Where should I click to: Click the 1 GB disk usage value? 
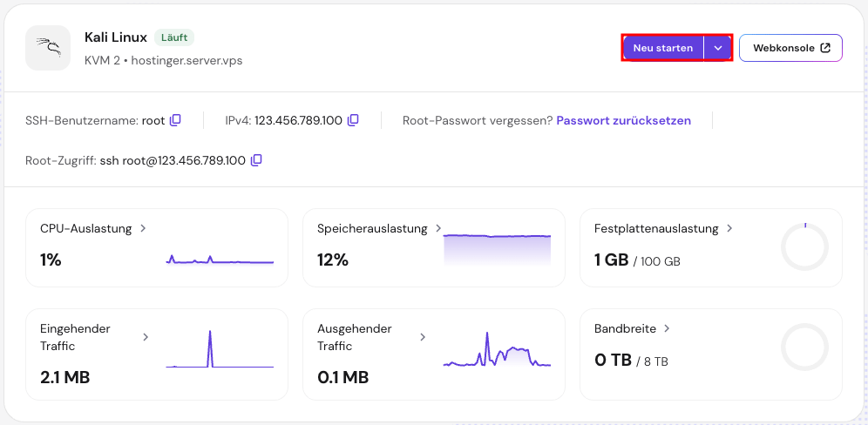pyautogui.click(x=612, y=259)
